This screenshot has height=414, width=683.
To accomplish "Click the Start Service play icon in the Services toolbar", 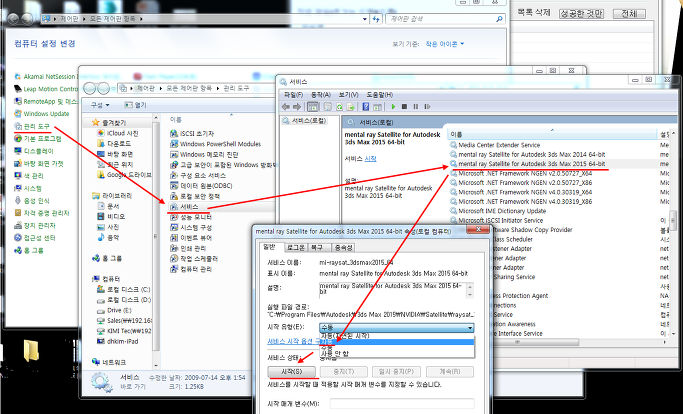I will 393,107.
